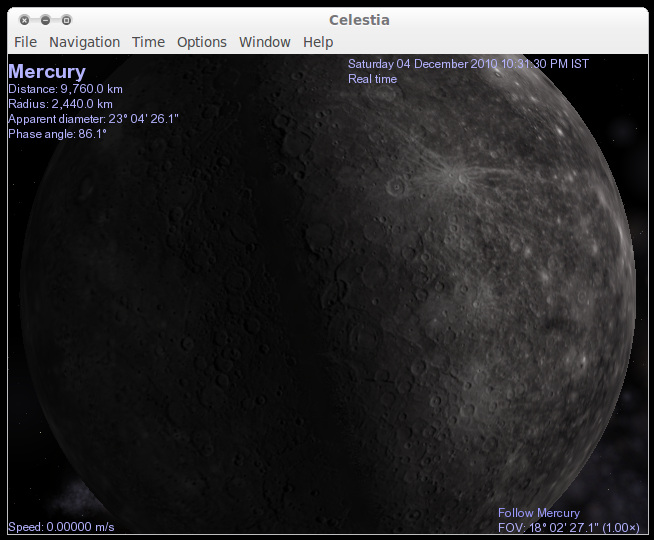
Task: Open the Options menu
Action: (202, 42)
